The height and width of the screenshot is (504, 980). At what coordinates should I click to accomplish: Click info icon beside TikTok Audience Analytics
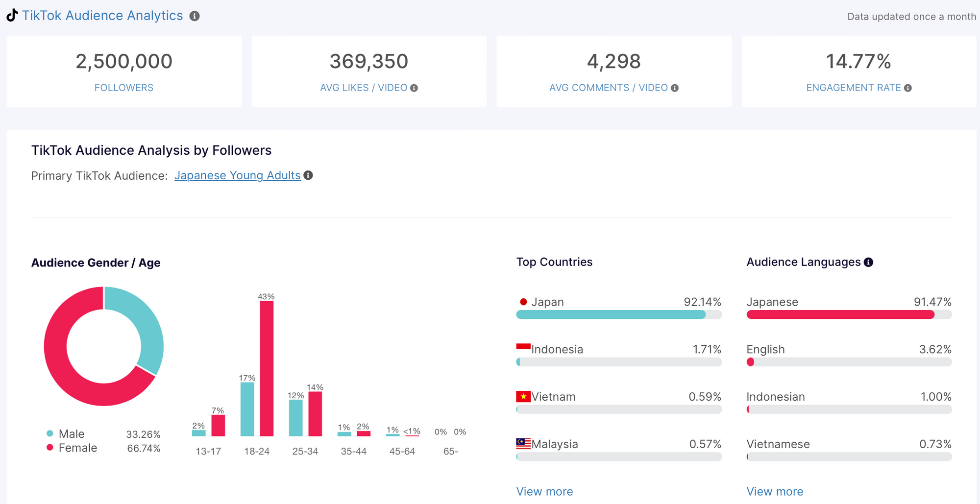click(195, 16)
